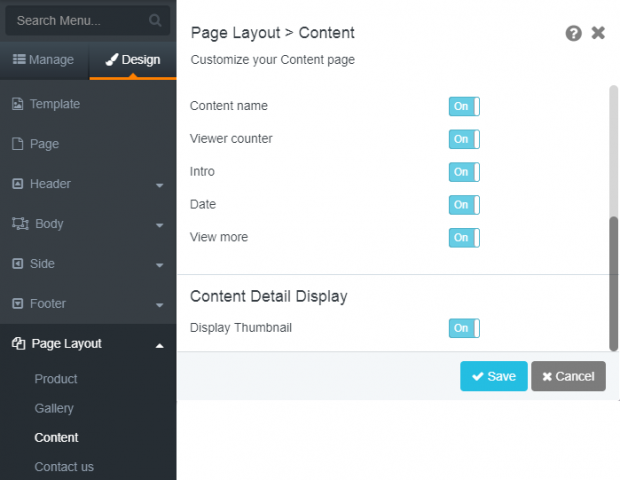Disable the Display Thumbnail switch
The width and height of the screenshot is (620, 480).
pyautogui.click(x=464, y=328)
